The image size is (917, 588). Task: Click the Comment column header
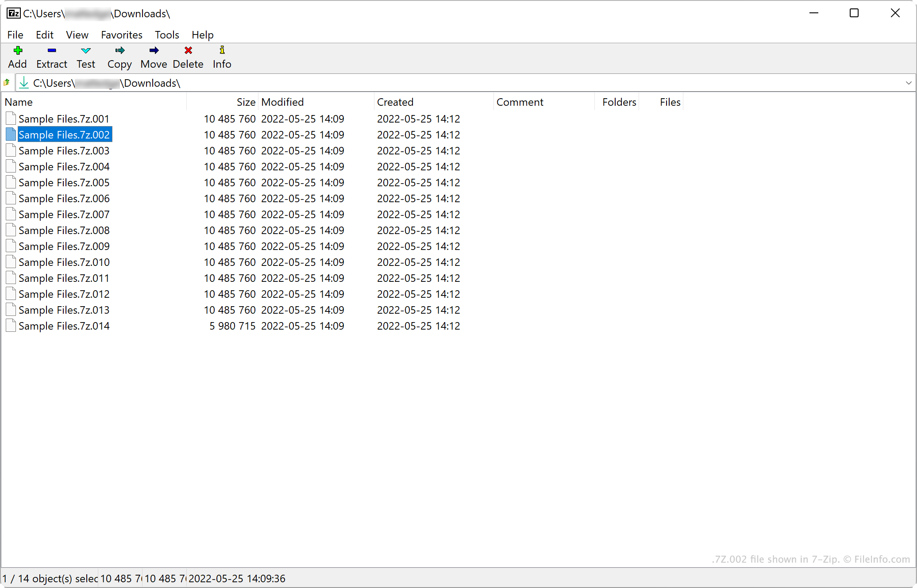[520, 102]
